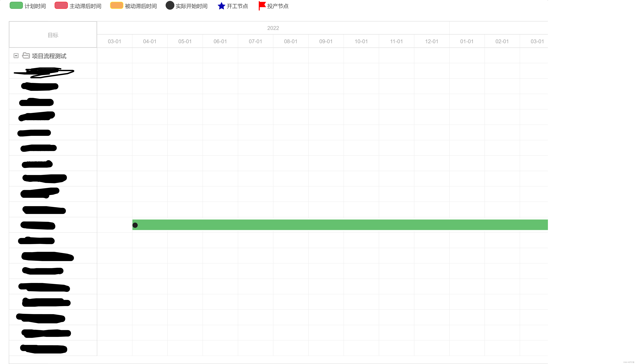Toggle the 计划时间 legend label
Screen dimensions: 636x364
(x=35, y=6)
